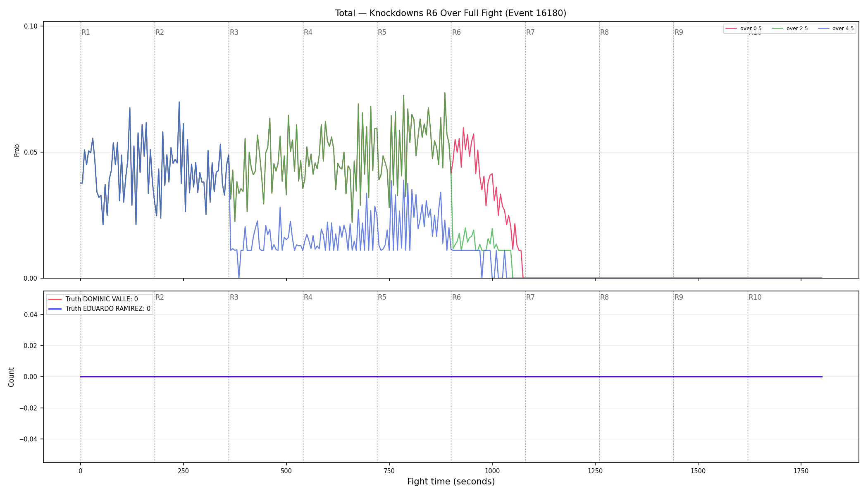Click the 0.10 tick on the Prob axis
The image size is (868, 496).
(x=31, y=26)
